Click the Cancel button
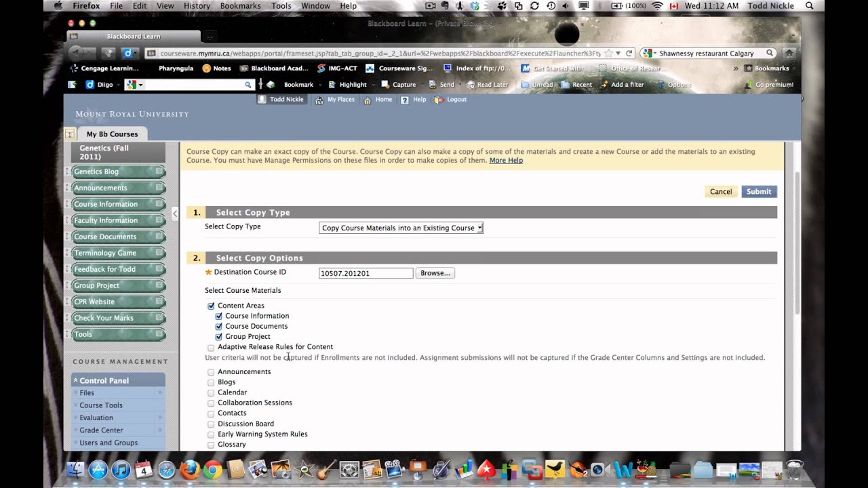The height and width of the screenshot is (488, 868). pyautogui.click(x=721, y=192)
